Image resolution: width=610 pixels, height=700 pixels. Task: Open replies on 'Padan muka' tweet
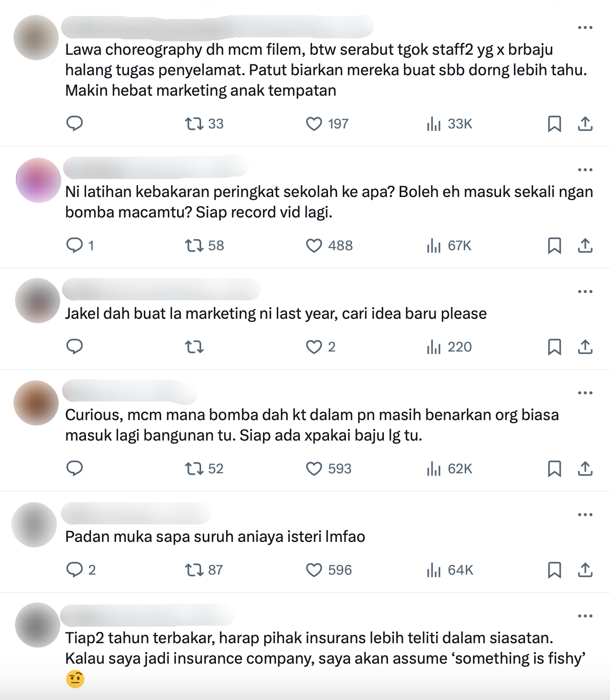tap(81, 570)
